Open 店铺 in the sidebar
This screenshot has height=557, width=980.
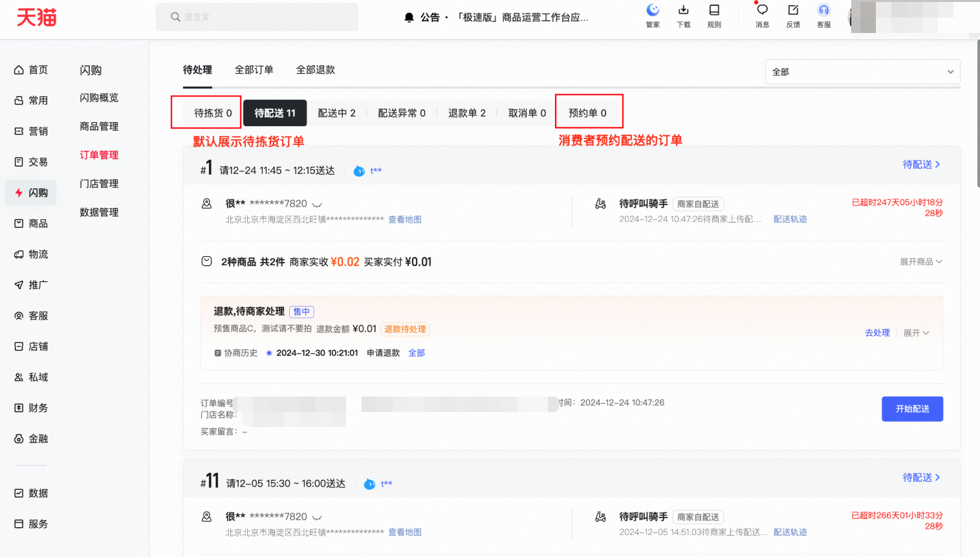(x=31, y=346)
